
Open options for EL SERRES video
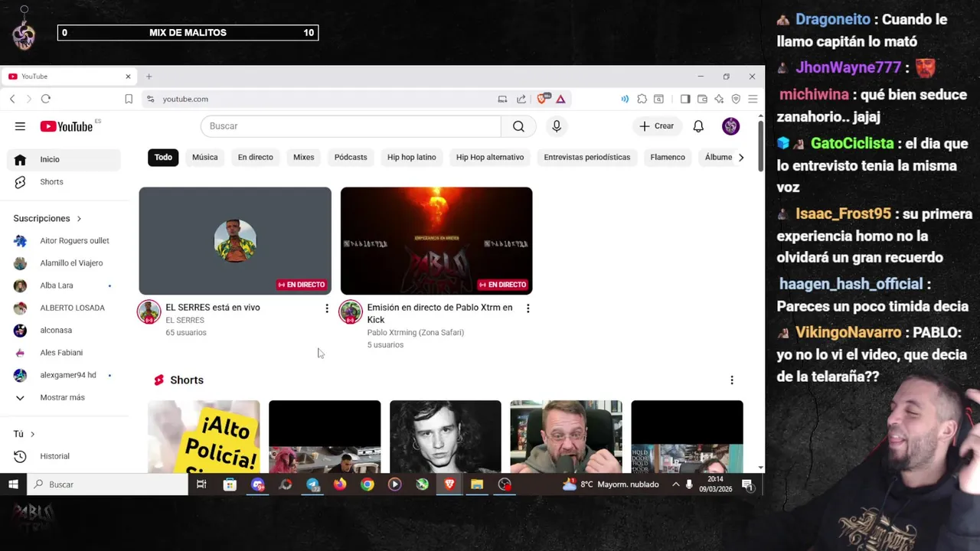pyautogui.click(x=327, y=308)
